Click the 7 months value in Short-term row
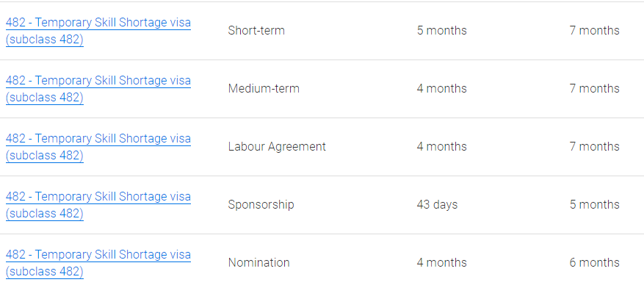Screen dimensions: 644x285 point(594,30)
